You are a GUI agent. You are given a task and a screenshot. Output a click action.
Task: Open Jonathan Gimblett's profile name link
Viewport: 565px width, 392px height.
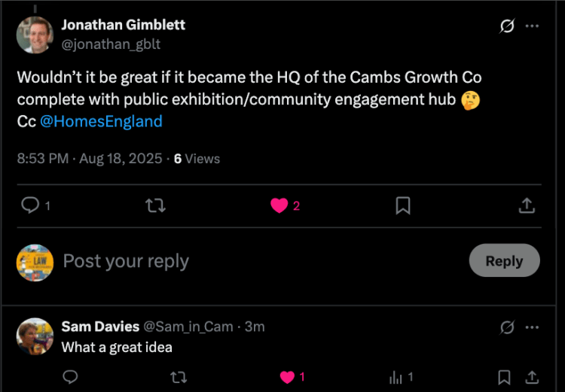tap(123, 25)
